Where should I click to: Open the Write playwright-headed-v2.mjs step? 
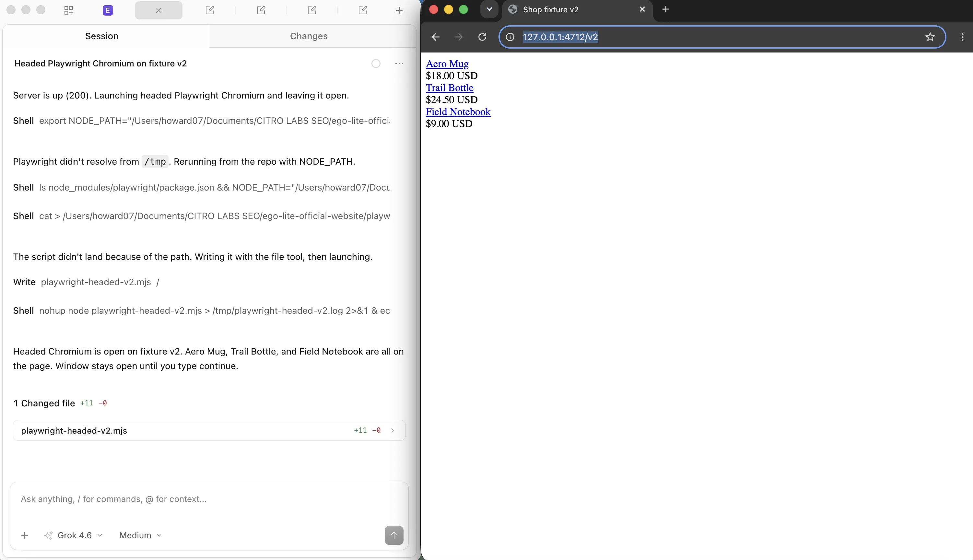86,282
